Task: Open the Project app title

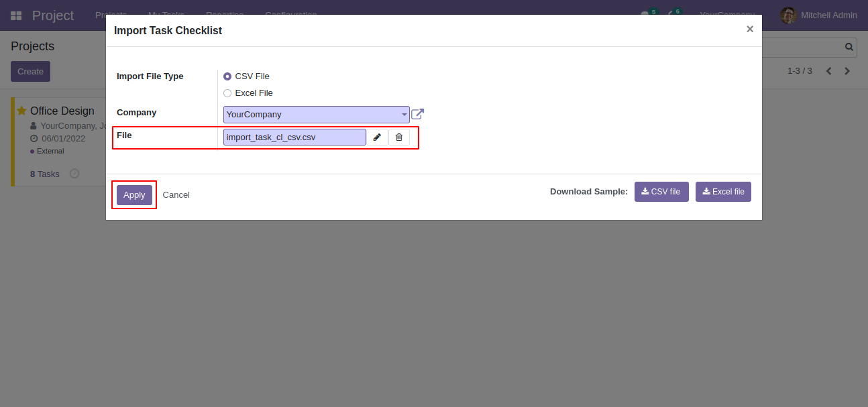Action: click(53, 15)
